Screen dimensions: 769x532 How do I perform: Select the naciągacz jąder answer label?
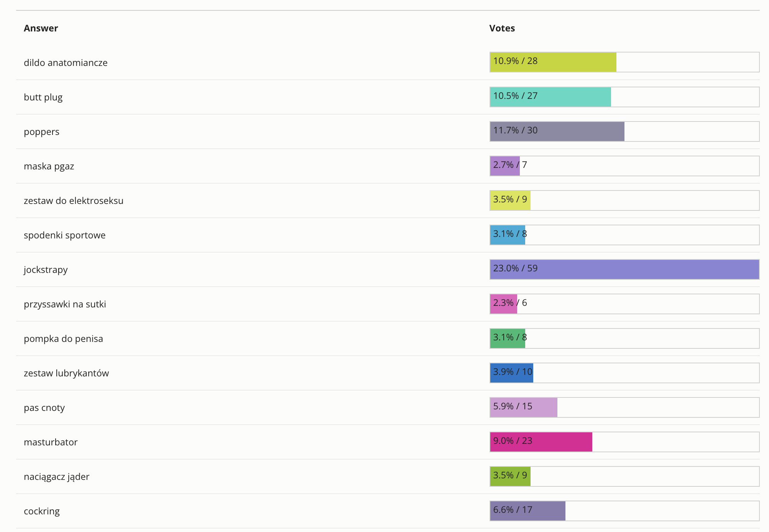click(x=57, y=477)
